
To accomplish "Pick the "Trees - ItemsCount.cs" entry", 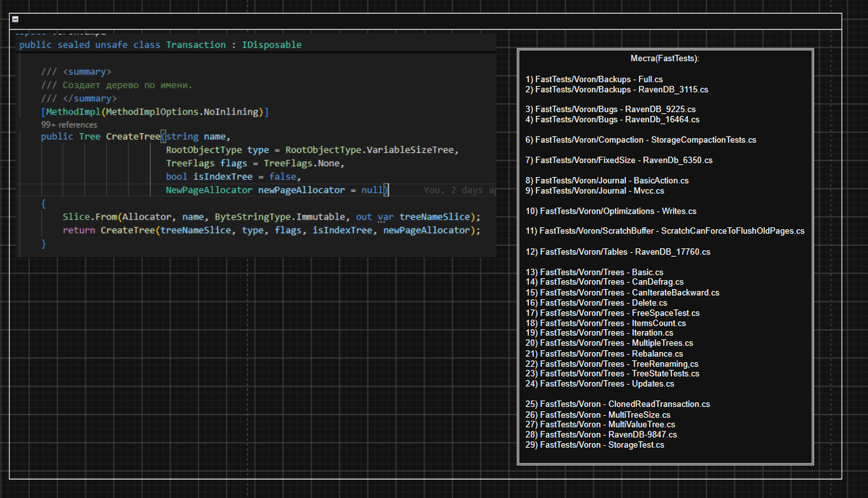I will coord(606,323).
